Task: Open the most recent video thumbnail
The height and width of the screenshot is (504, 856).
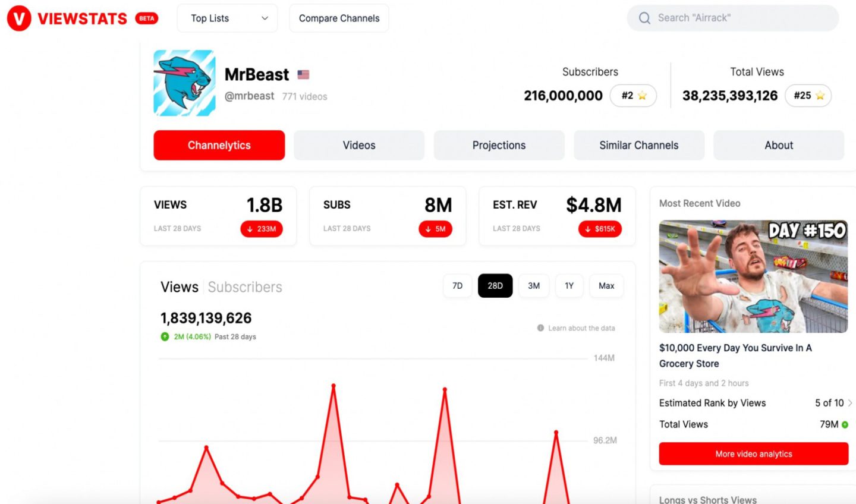Action: point(753,277)
